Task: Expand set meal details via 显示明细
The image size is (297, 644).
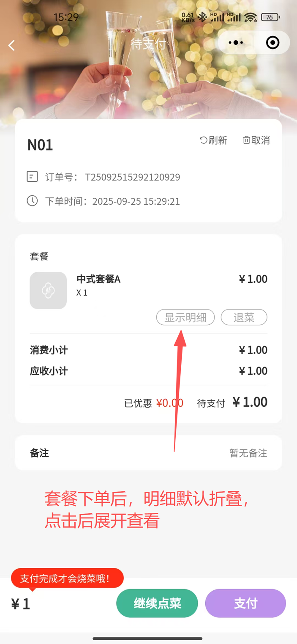Action: point(185,317)
